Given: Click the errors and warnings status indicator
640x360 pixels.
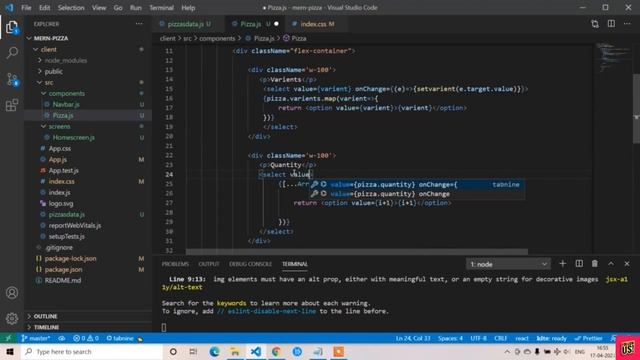Looking at the screenshot, I should click(x=86, y=338).
